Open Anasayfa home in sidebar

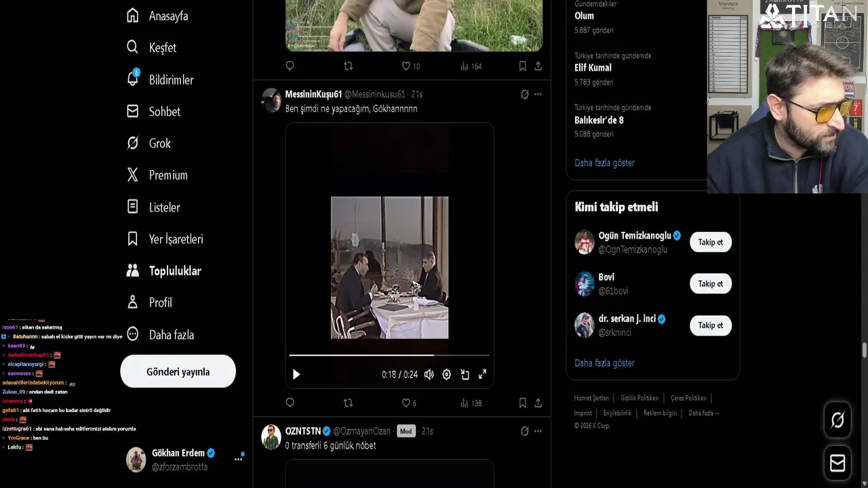(x=157, y=16)
